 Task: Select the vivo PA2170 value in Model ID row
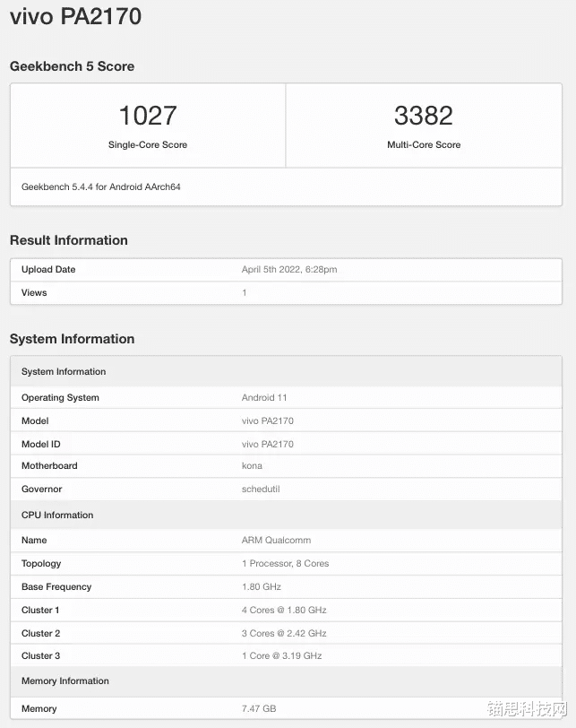267,444
